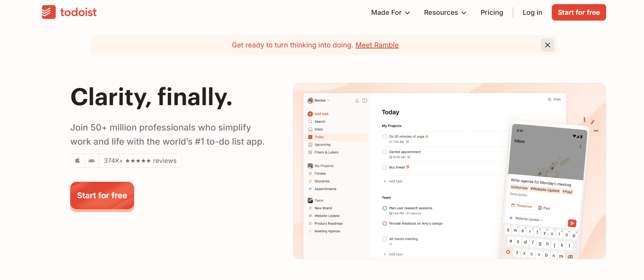
Task: Click the todoist wordmark text
Action: [78, 12]
